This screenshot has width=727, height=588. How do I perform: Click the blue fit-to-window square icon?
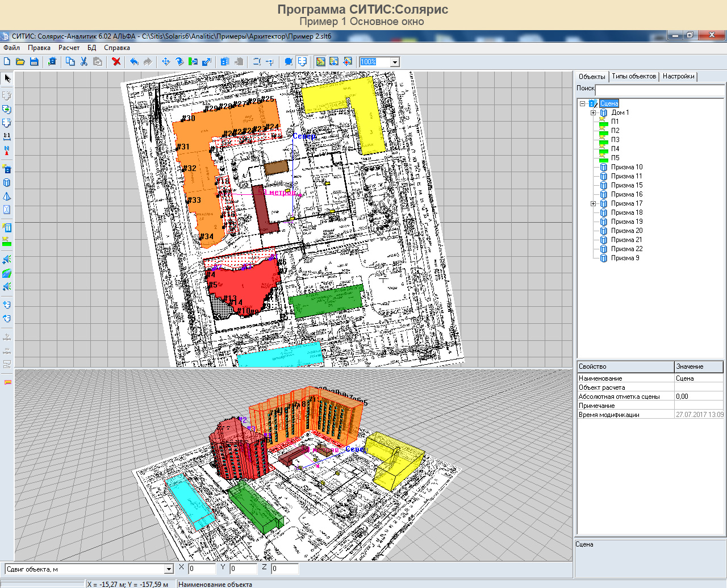tap(289, 61)
